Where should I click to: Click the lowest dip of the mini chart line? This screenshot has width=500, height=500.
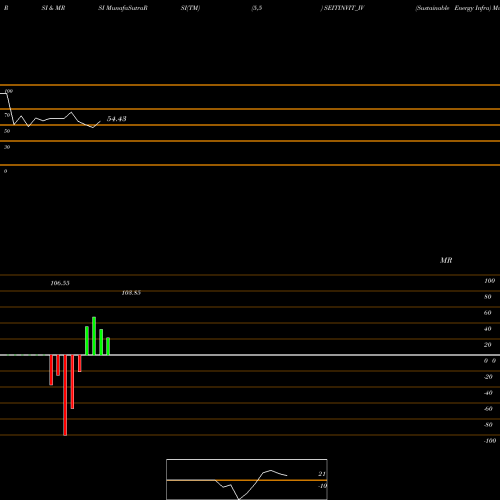click(x=239, y=499)
